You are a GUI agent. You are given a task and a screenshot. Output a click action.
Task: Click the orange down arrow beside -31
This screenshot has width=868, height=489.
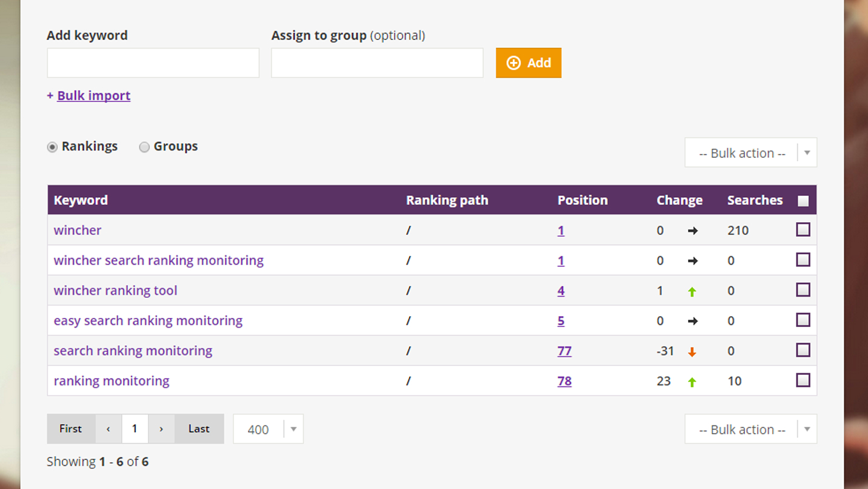(x=692, y=352)
